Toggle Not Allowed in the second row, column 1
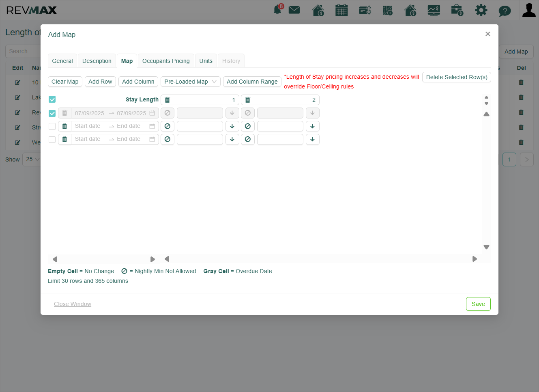This screenshot has width=539, height=392. click(167, 126)
